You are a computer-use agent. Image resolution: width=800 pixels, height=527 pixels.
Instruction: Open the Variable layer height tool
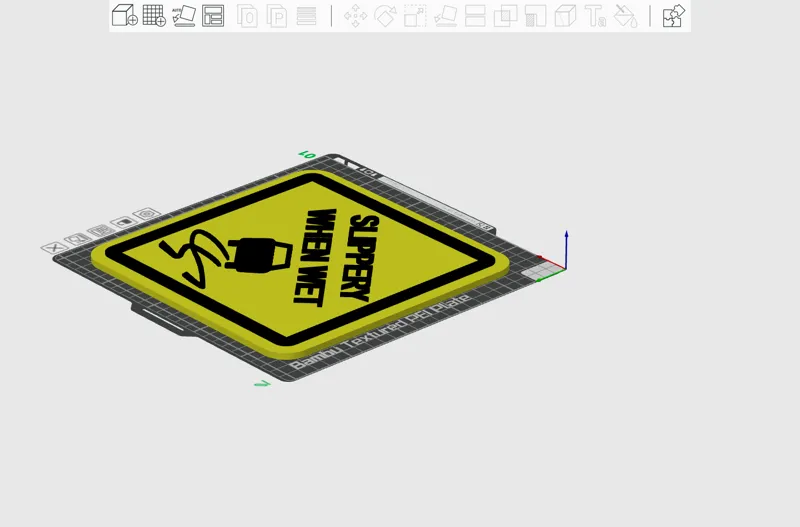coord(306,16)
